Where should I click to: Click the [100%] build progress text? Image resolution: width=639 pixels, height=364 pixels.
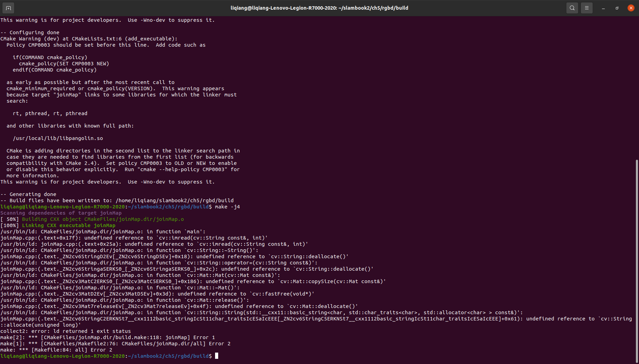8,225
